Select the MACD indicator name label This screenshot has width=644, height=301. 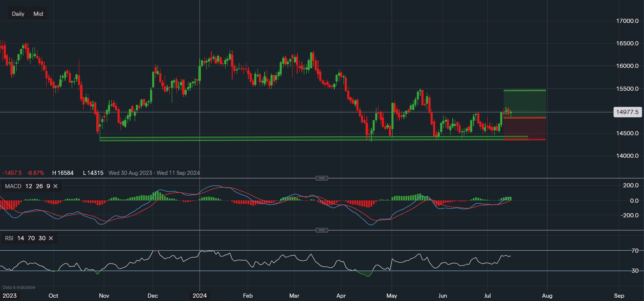pyautogui.click(x=13, y=186)
